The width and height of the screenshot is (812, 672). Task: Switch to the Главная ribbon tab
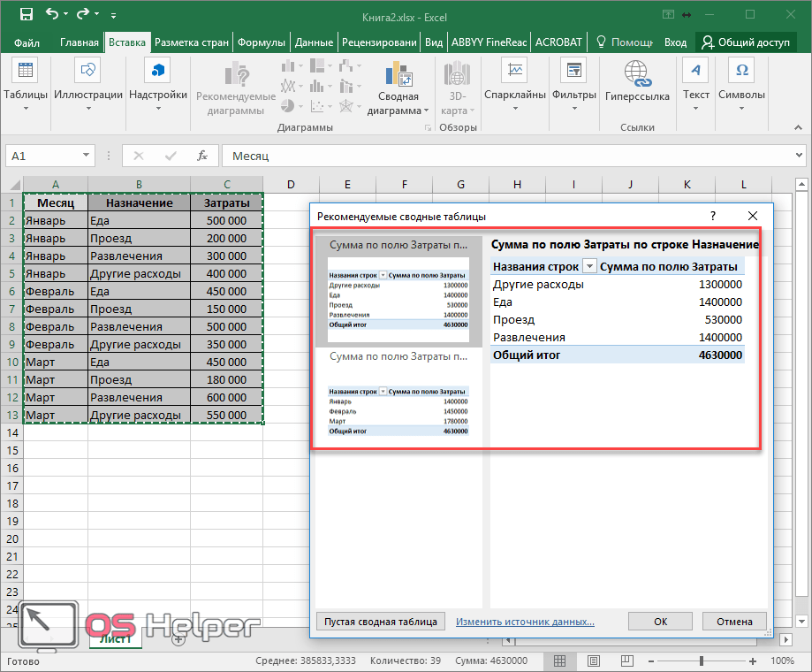80,42
